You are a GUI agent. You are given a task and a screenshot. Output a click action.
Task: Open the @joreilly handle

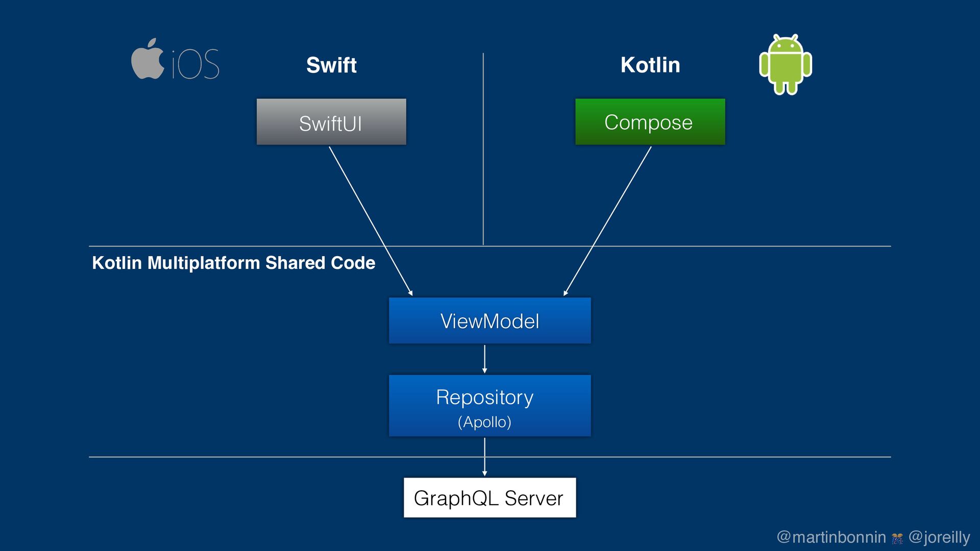coord(939,537)
